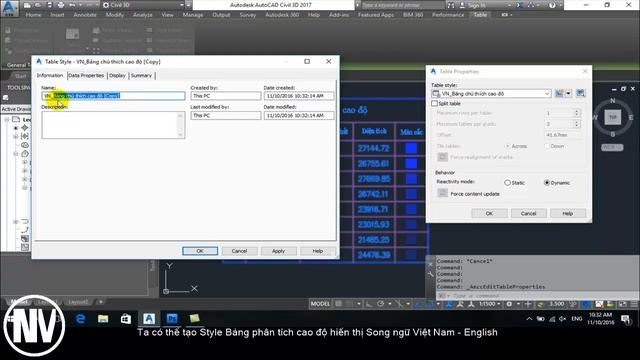This screenshot has width=640, height=360.
Task: Open Sticky Notes from the taskbar
Action: [x=194, y=319]
